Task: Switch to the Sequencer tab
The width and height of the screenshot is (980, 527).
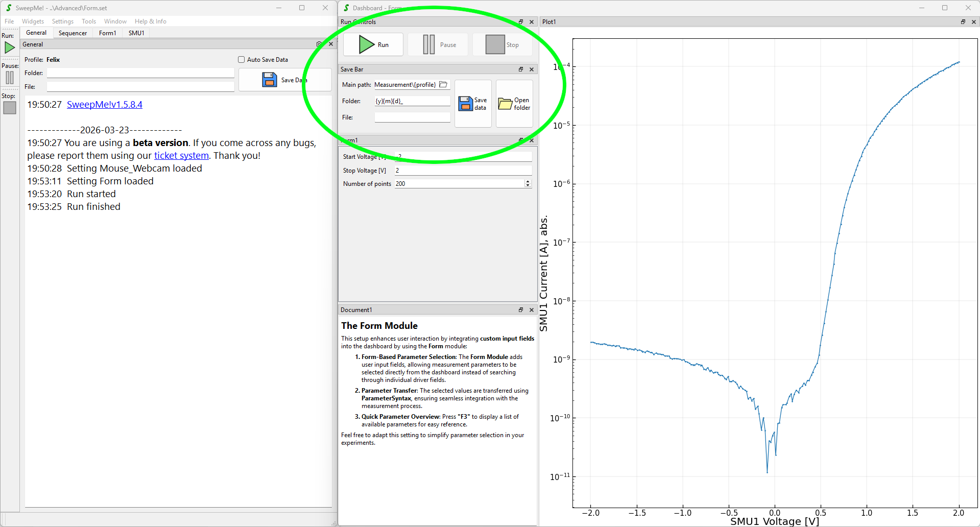Action: (73, 33)
